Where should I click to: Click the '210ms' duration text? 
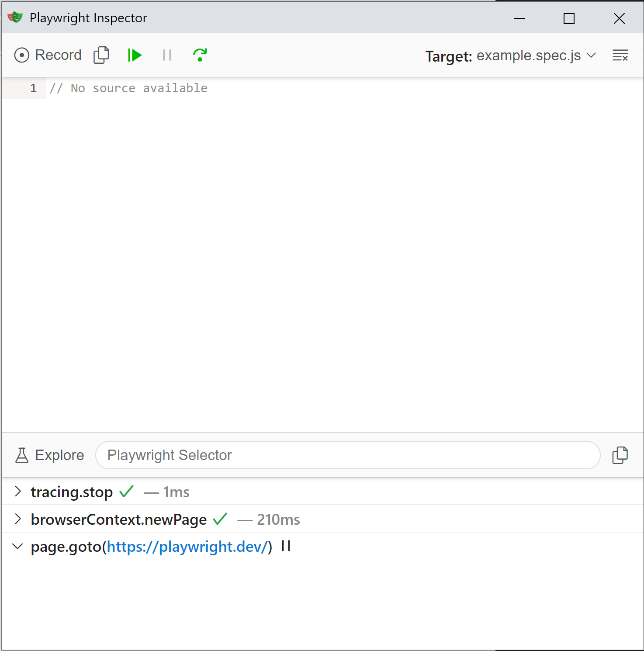coord(278,519)
